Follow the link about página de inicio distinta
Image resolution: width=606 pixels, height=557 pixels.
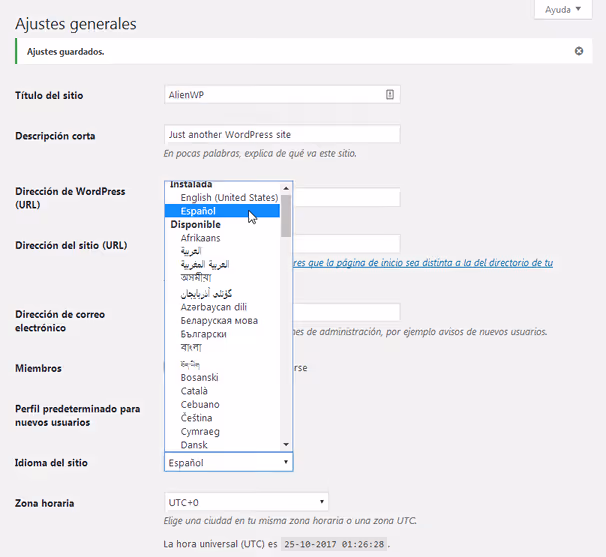click(x=423, y=263)
